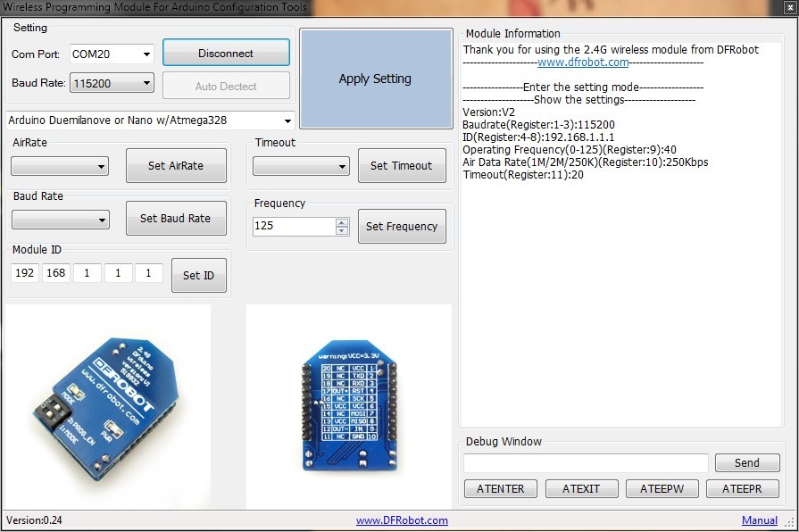Open the Com Port COM20 dropdown
Screen dimensions: 799x532
[112, 54]
